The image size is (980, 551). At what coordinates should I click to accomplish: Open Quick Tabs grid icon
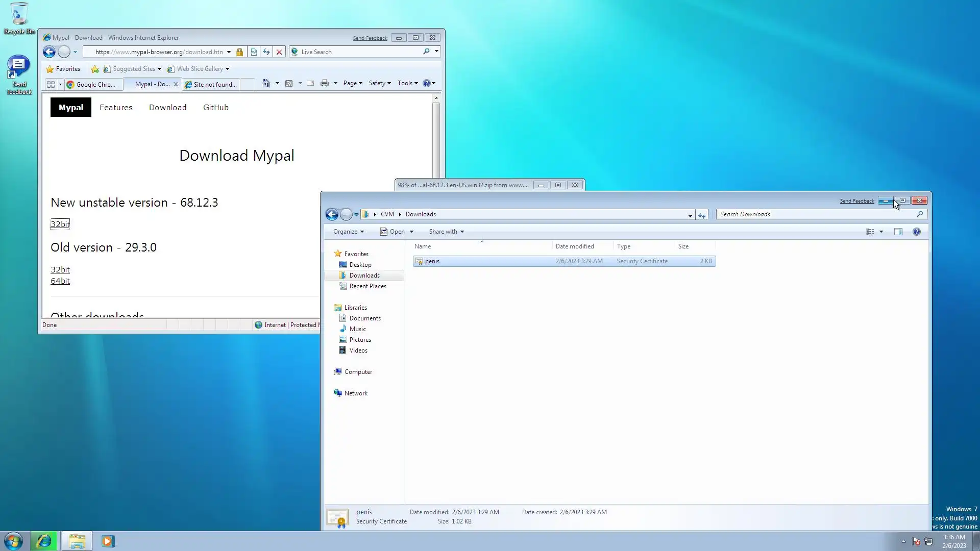[51, 84]
